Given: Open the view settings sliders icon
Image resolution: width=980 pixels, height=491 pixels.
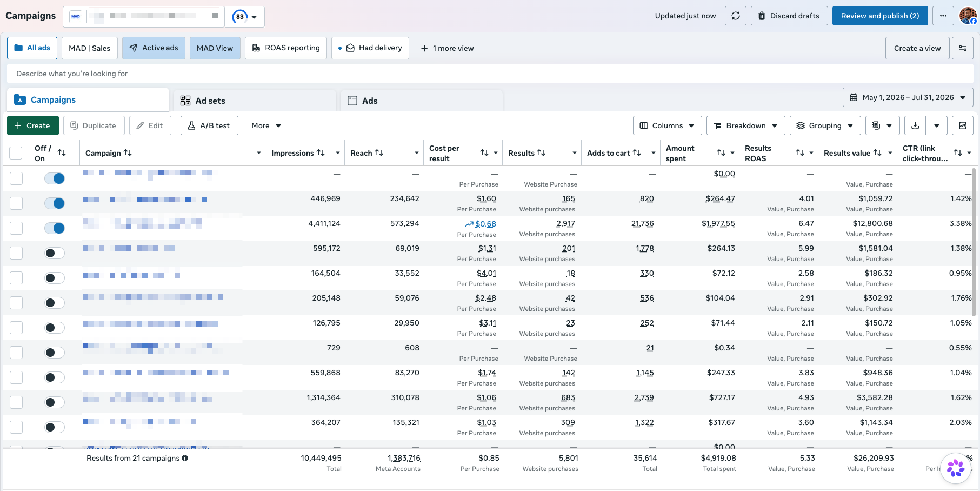Looking at the screenshot, I should [x=963, y=48].
